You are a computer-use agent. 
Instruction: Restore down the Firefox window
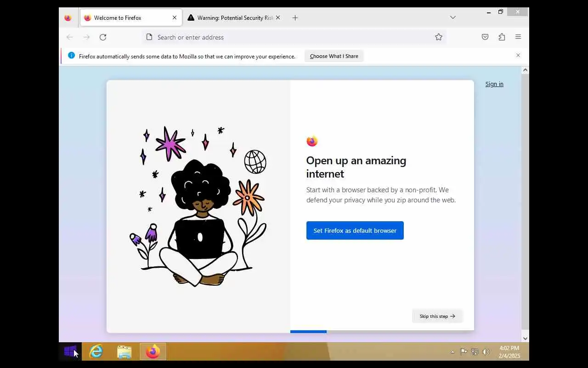point(500,12)
